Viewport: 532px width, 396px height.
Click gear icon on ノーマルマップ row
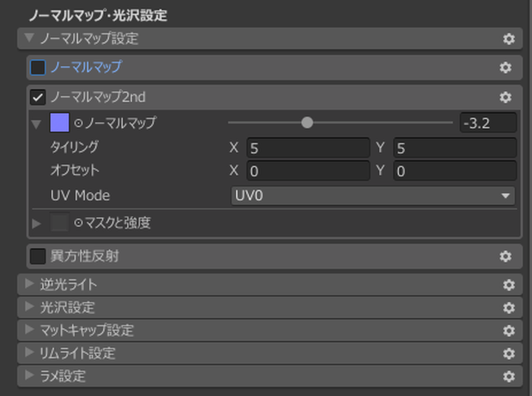tap(505, 68)
